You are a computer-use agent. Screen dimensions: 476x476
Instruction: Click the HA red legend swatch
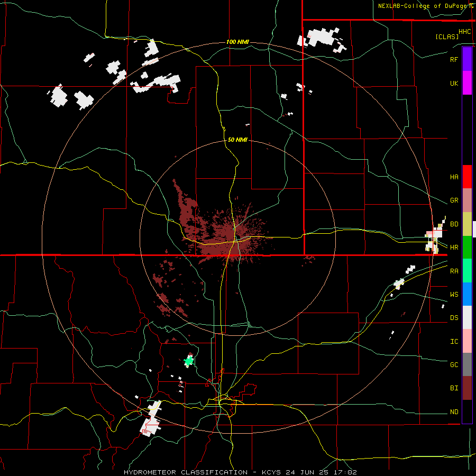click(x=467, y=177)
